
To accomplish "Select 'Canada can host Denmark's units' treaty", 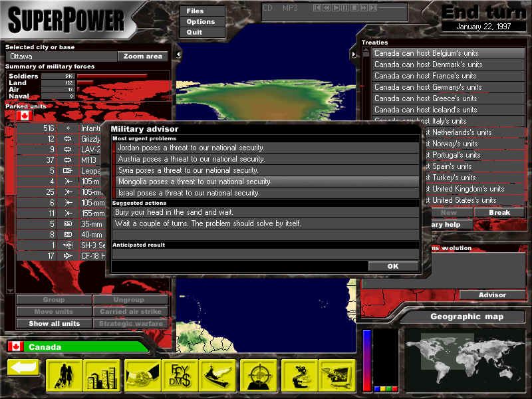I will click(x=448, y=65).
